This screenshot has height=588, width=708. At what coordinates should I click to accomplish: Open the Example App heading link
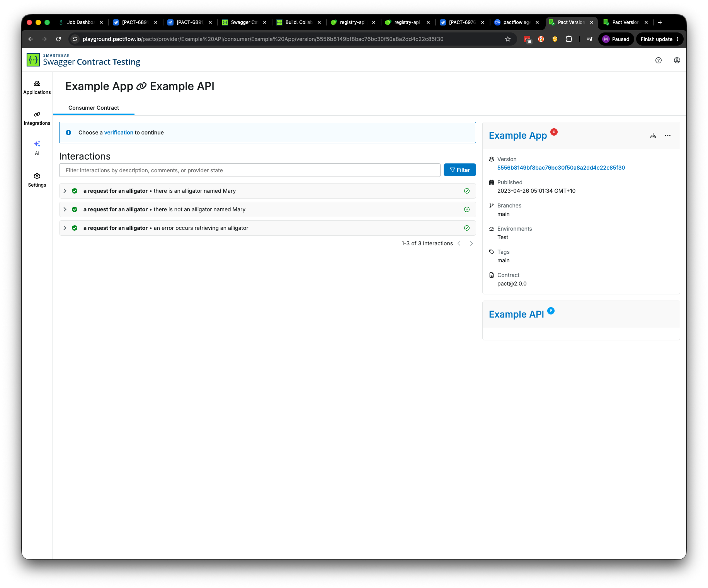tap(518, 136)
